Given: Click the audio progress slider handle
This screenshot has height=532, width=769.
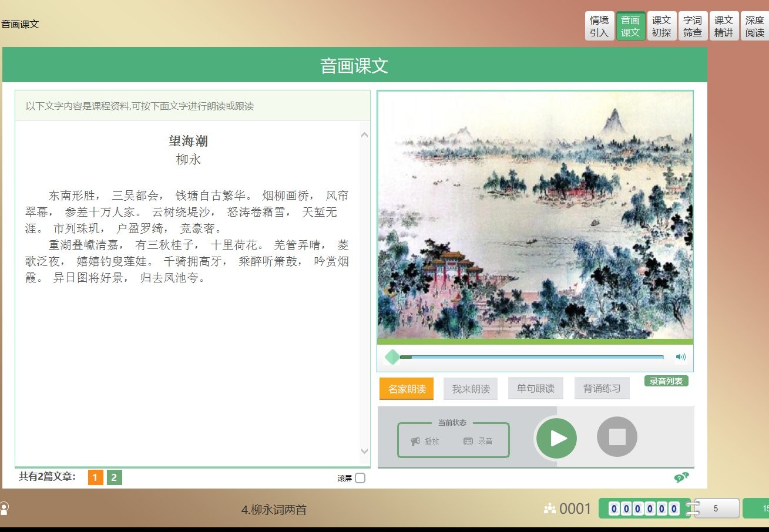Looking at the screenshot, I should (x=392, y=356).
